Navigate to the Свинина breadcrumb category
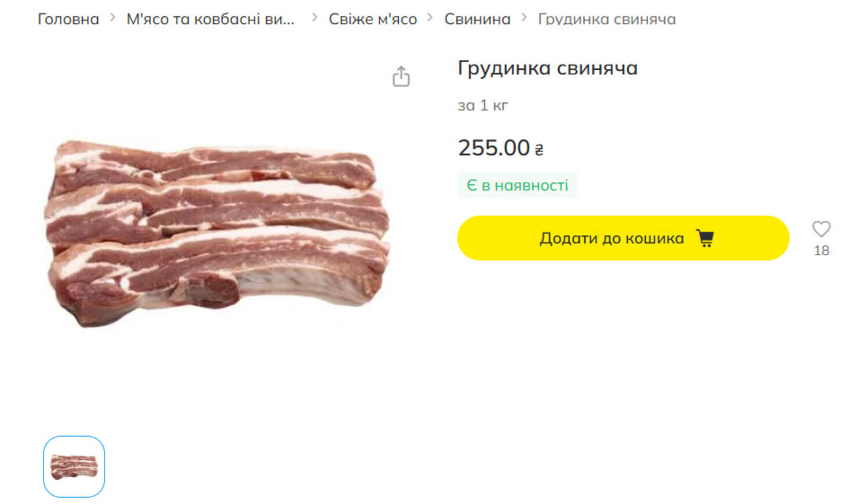This screenshot has width=858, height=504. click(x=477, y=19)
